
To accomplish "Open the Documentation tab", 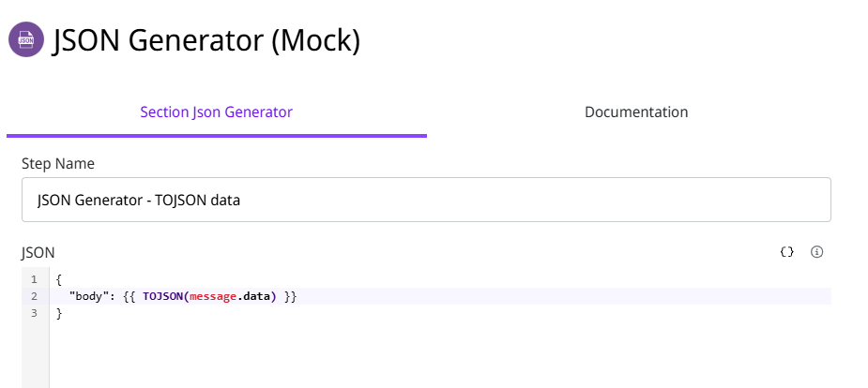I will [636, 112].
